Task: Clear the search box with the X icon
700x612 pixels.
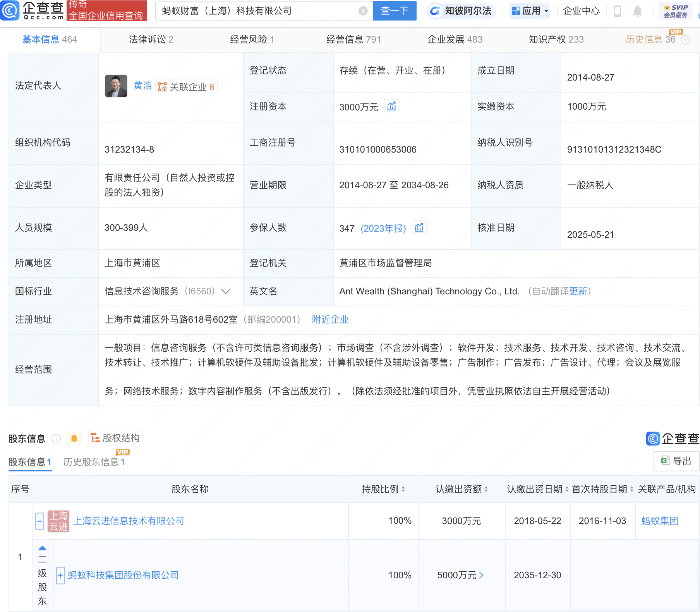Action: (363, 11)
